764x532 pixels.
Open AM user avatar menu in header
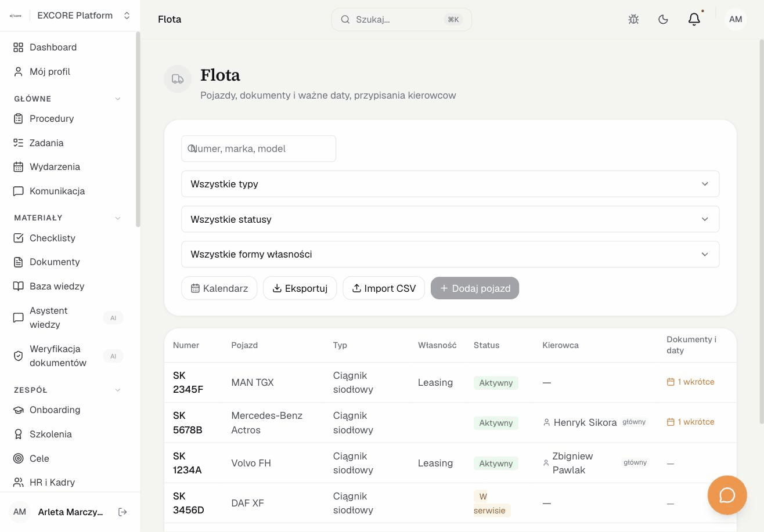point(736,19)
